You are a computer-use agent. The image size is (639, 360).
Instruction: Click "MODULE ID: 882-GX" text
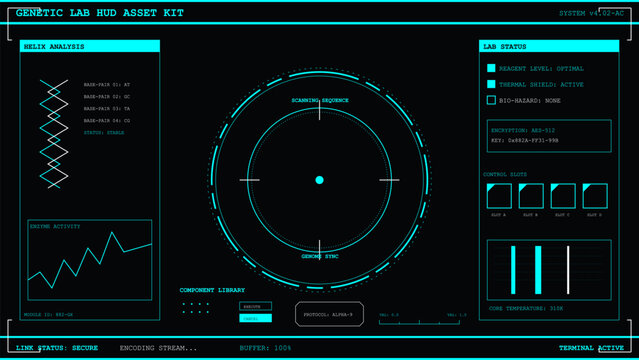48,315
